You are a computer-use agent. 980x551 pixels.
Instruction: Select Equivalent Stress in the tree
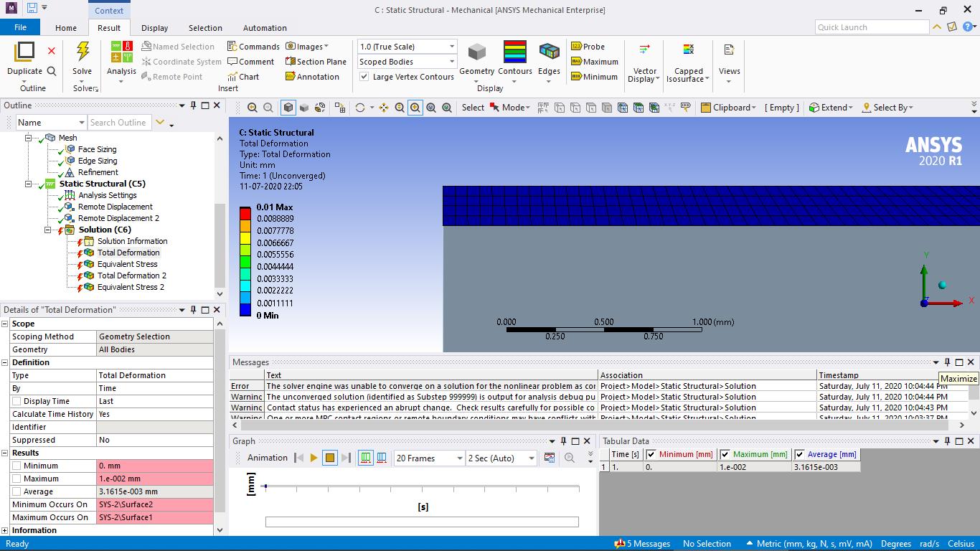click(x=127, y=264)
